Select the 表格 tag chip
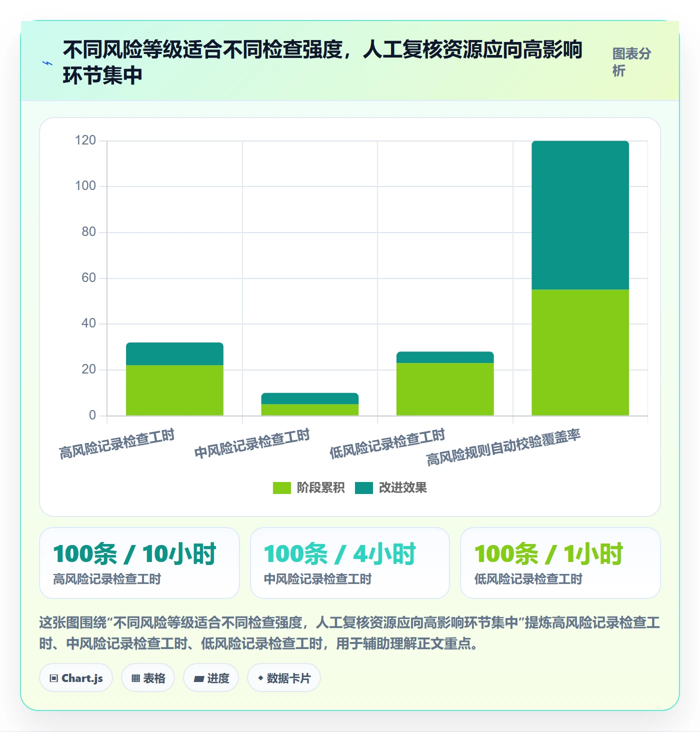Image resolution: width=700 pixels, height=732 pixels. pos(148,678)
